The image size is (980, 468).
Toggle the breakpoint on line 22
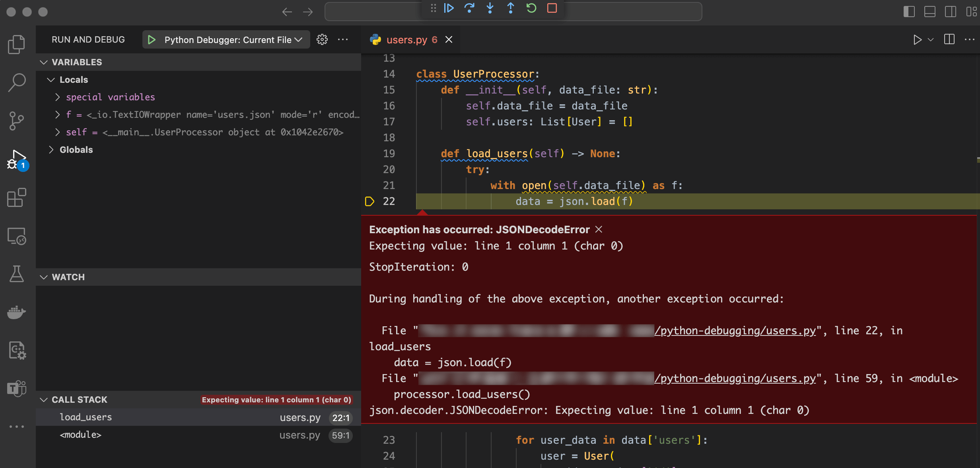[369, 201]
